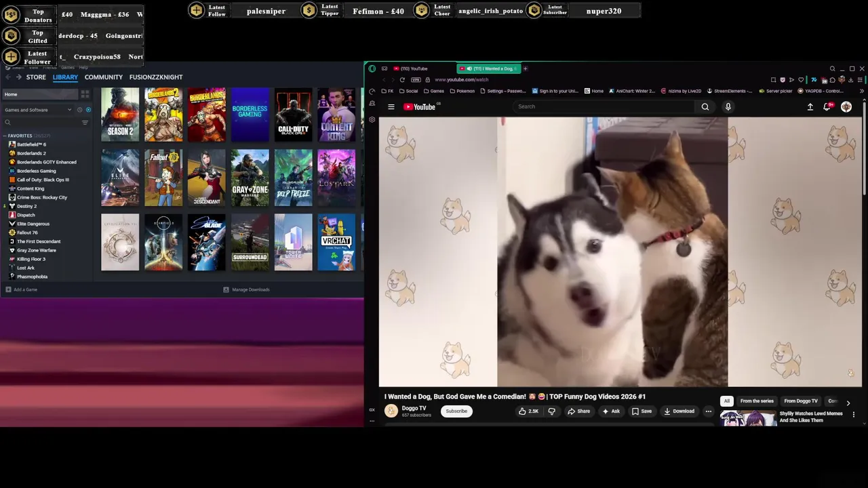Click the browser VPN badge

tap(416, 79)
